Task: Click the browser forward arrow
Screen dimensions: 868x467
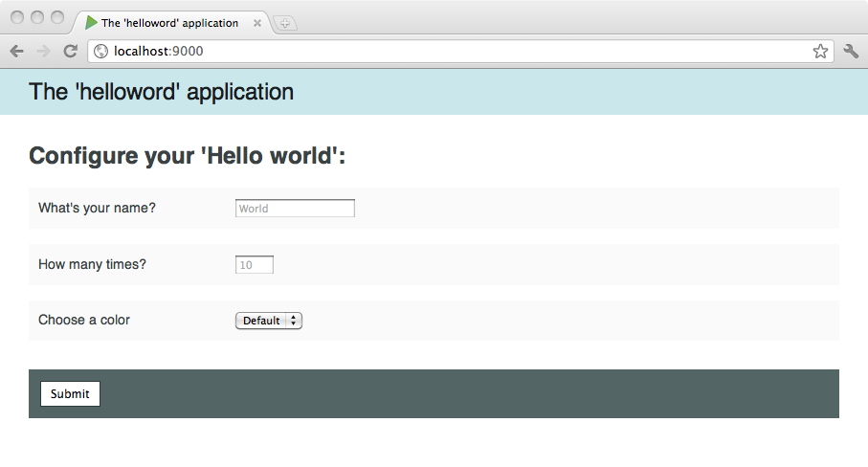Action: pyautogui.click(x=42, y=52)
